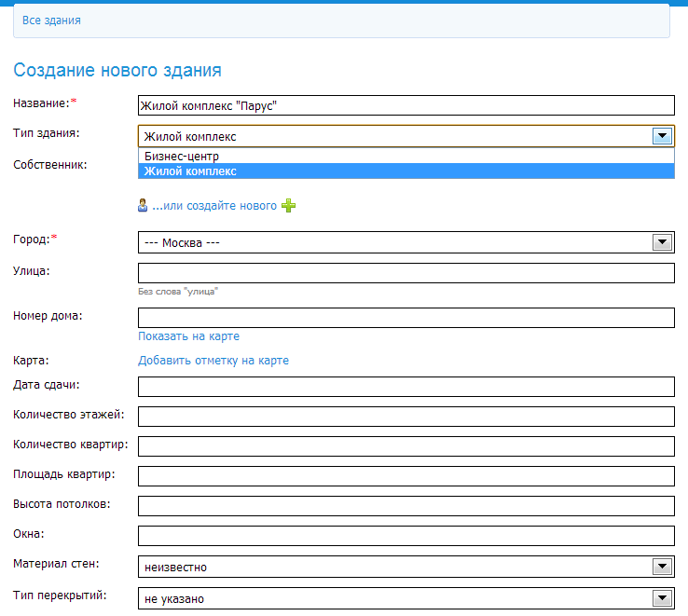Click the Создание нового здания heading
688x616 pixels.
pos(117,70)
